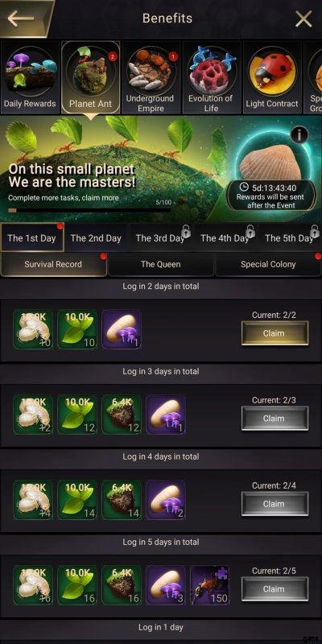Close the Benefits window
This screenshot has height=644, width=322.
(303, 19)
